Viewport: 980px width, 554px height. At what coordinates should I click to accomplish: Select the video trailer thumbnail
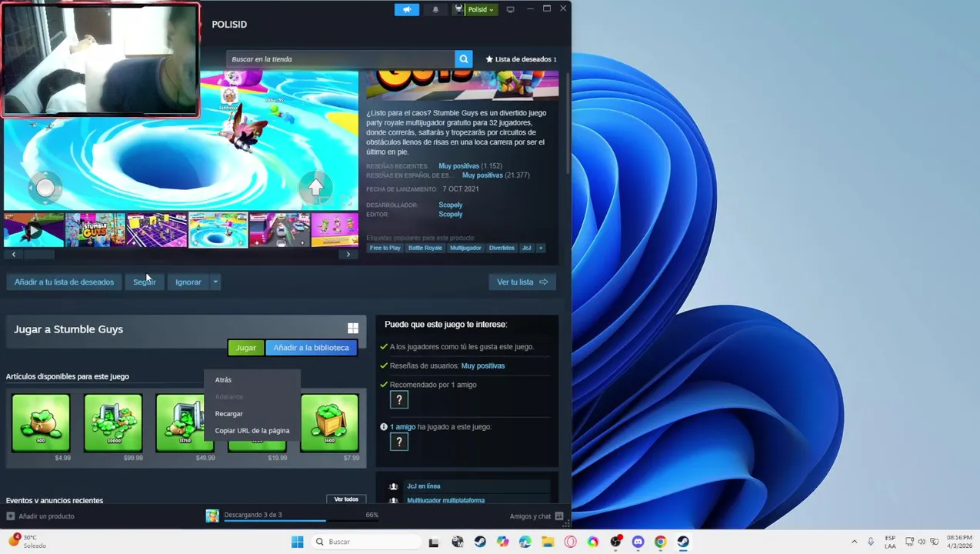click(34, 230)
